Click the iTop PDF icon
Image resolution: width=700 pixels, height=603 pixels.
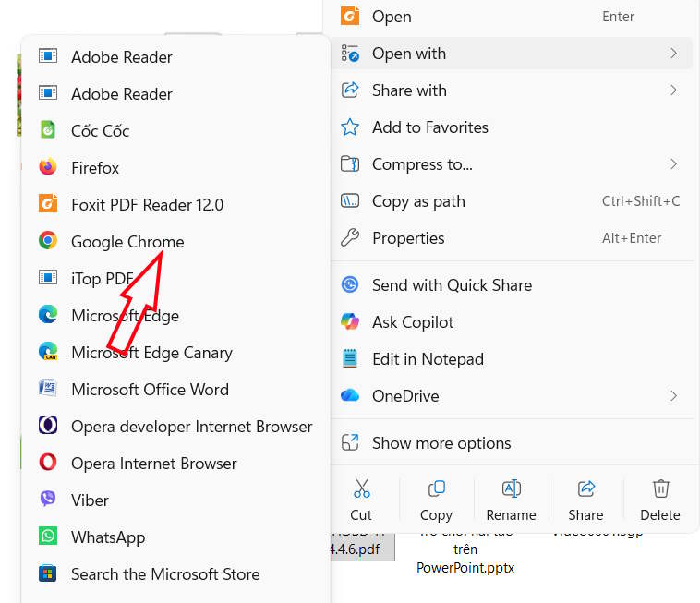pyautogui.click(x=48, y=278)
